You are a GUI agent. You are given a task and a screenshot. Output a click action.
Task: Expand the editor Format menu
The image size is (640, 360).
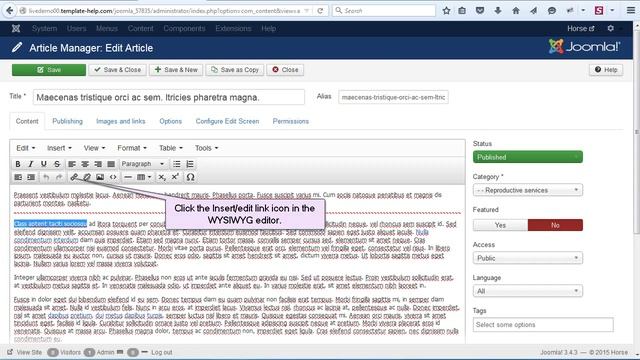point(132,148)
